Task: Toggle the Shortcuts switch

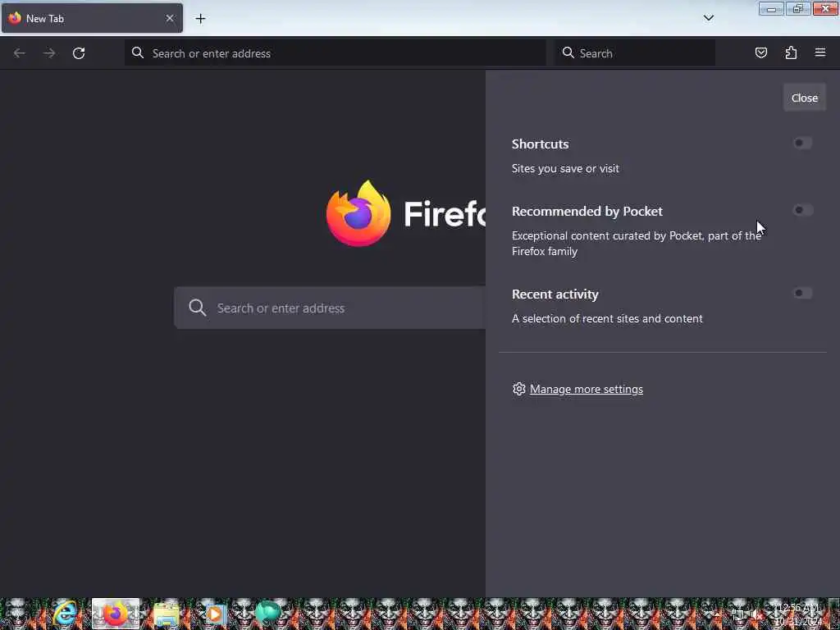Action: [802, 143]
